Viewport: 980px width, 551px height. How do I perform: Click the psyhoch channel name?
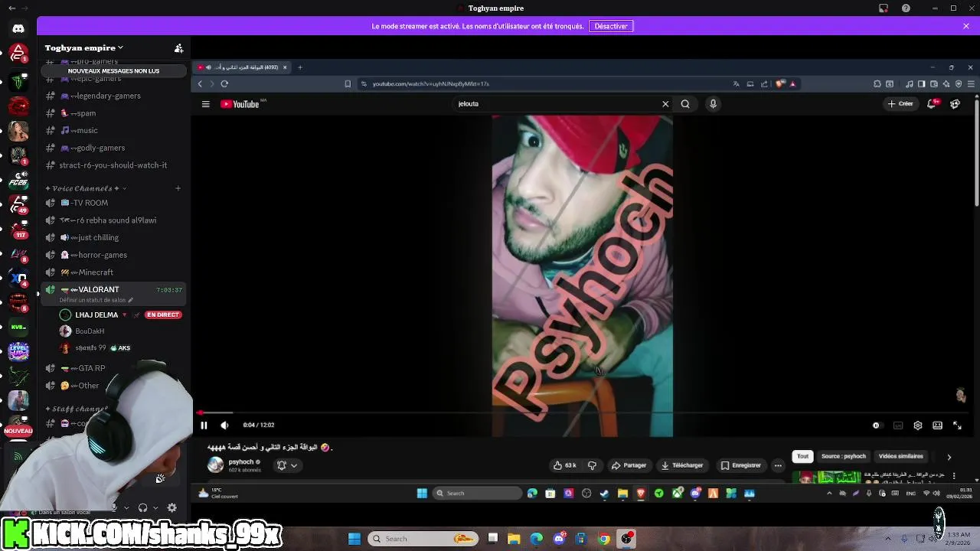[x=241, y=461]
